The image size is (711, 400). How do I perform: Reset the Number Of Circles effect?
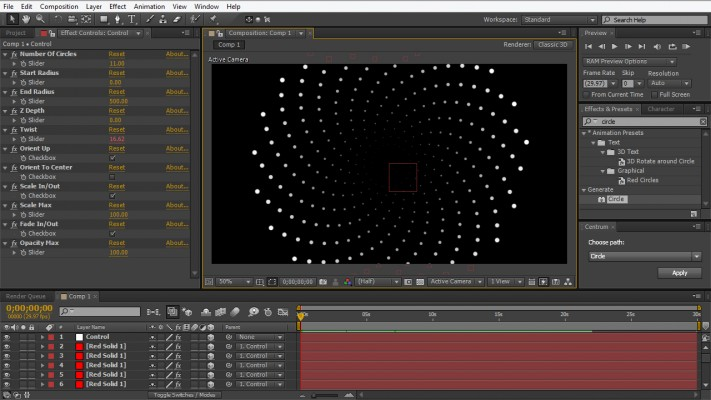(x=117, y=53)
